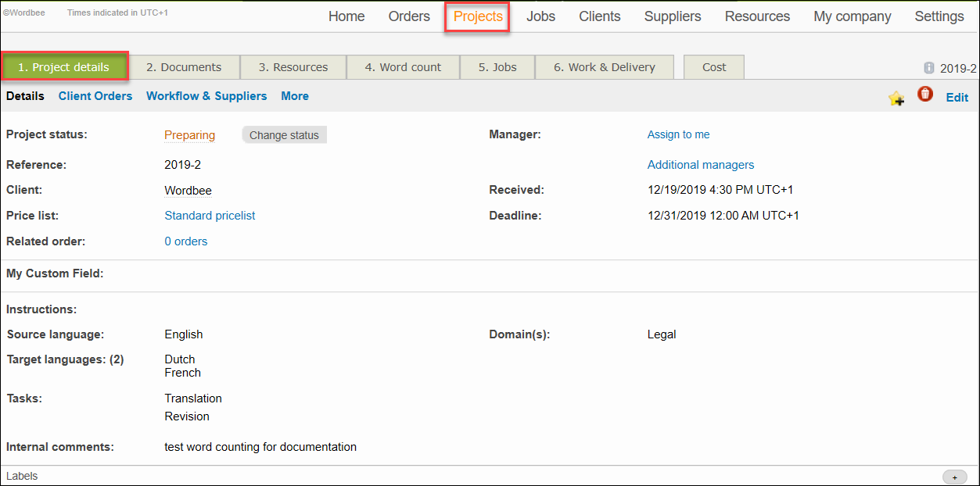This screenshot has height=486, width=980.
Task: Open the Word count tab
Action: coord(403,66)
